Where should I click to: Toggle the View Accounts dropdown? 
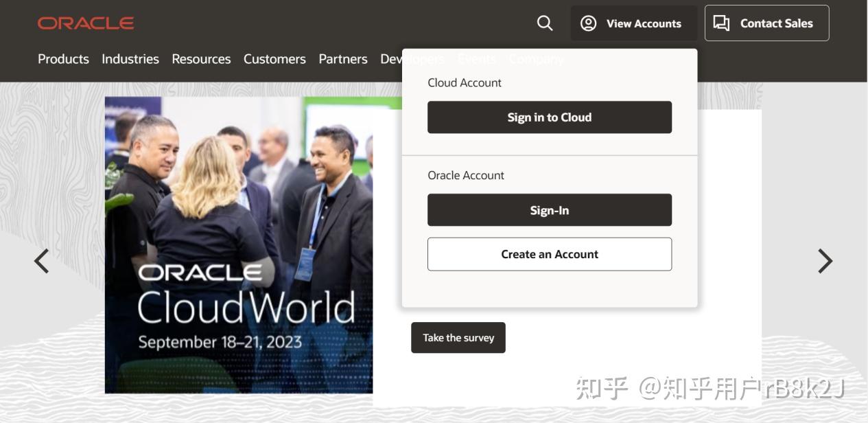click(633, 23)
